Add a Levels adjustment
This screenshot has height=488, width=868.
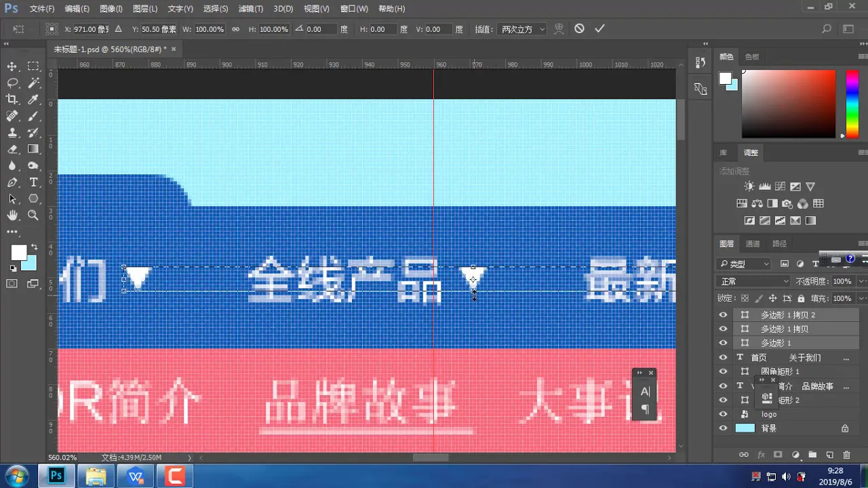765,186
